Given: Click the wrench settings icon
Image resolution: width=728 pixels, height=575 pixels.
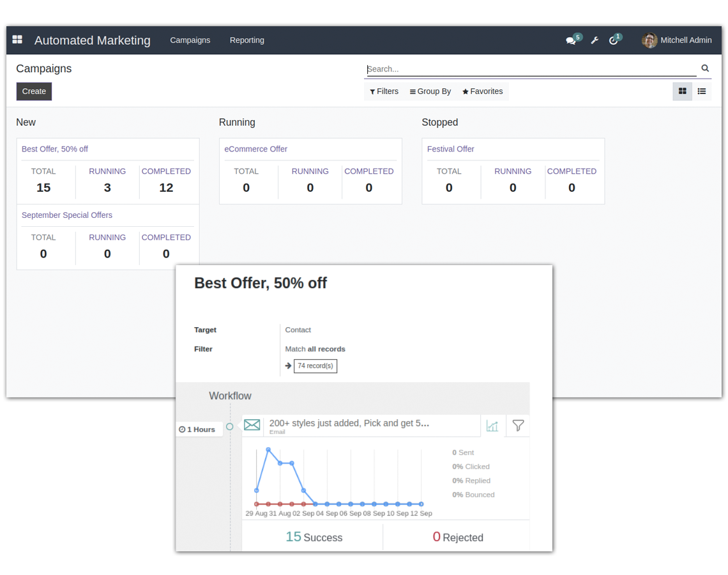Looking at the screenshot, I should (x=595, y=40).
